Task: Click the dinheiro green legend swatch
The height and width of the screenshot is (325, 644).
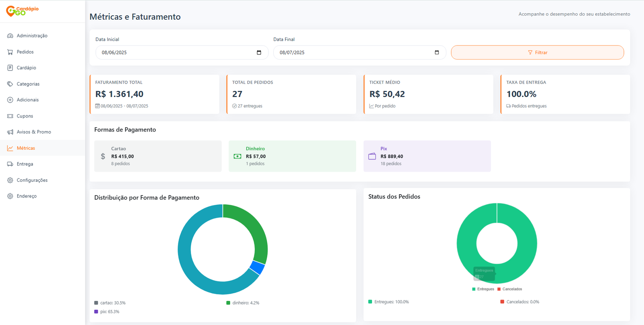Action: click(228, 303)
